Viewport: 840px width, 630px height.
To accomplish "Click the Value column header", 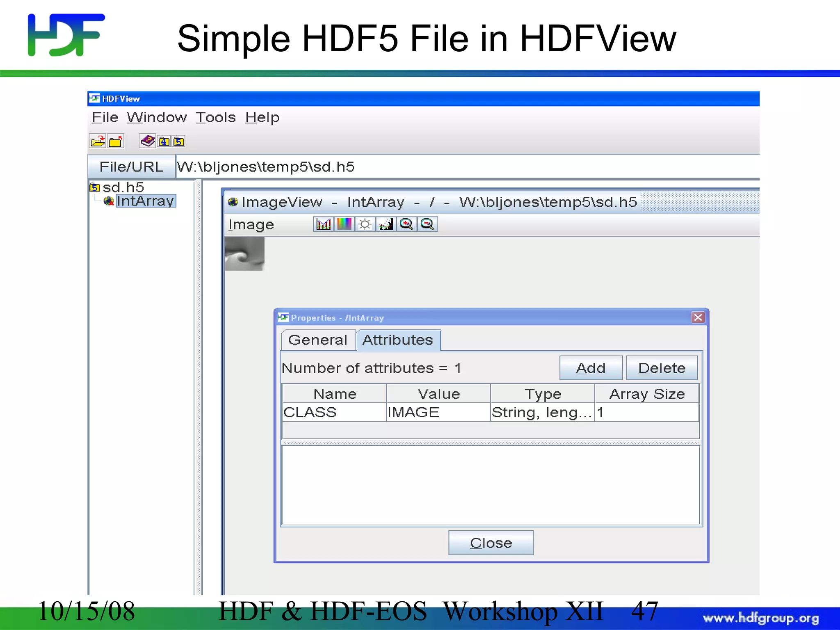I will point(438,394).
